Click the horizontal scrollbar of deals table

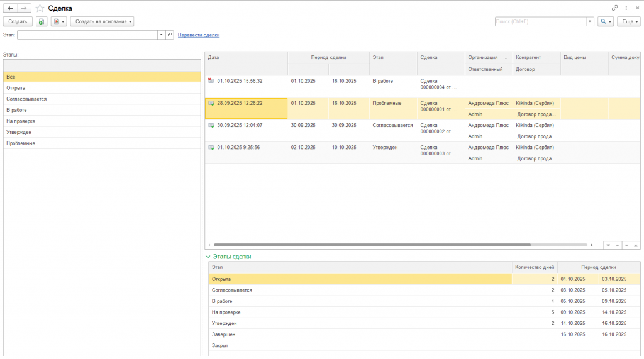(x=371, y=245)
